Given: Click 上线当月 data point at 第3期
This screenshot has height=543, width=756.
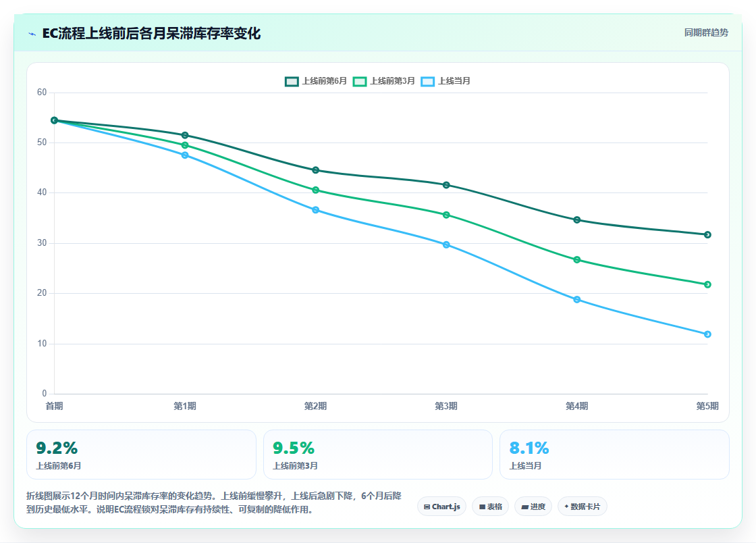Looking at the screenshot, I should click(x=446, y=245).
